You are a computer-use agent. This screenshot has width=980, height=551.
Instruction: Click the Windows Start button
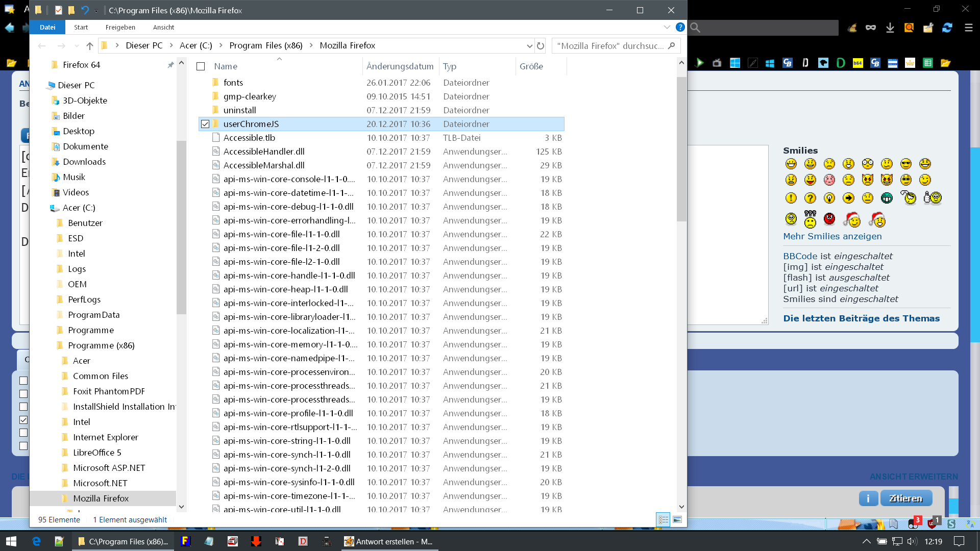[11, 541]
